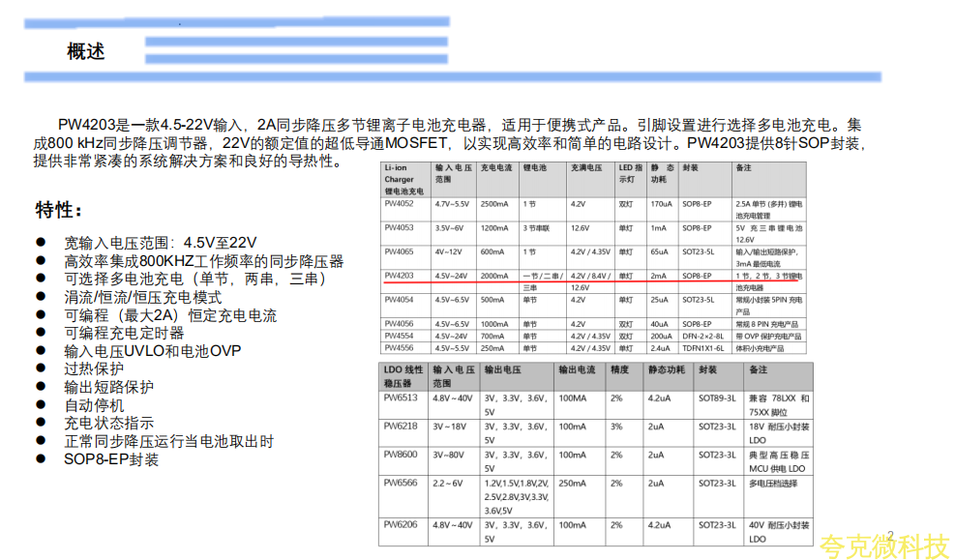Select the PW4556 charger entry
This screenshot has width=955, height=560.
[400, 347]
